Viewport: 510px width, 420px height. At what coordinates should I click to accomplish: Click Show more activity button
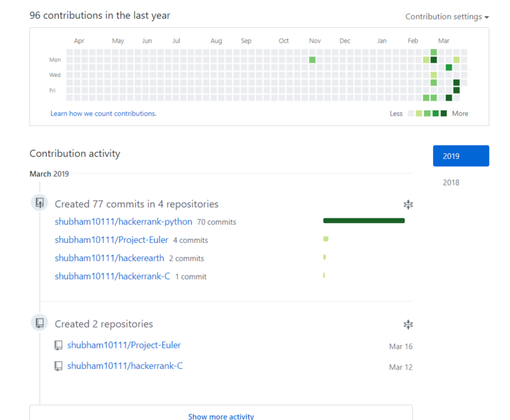point(220,416)
